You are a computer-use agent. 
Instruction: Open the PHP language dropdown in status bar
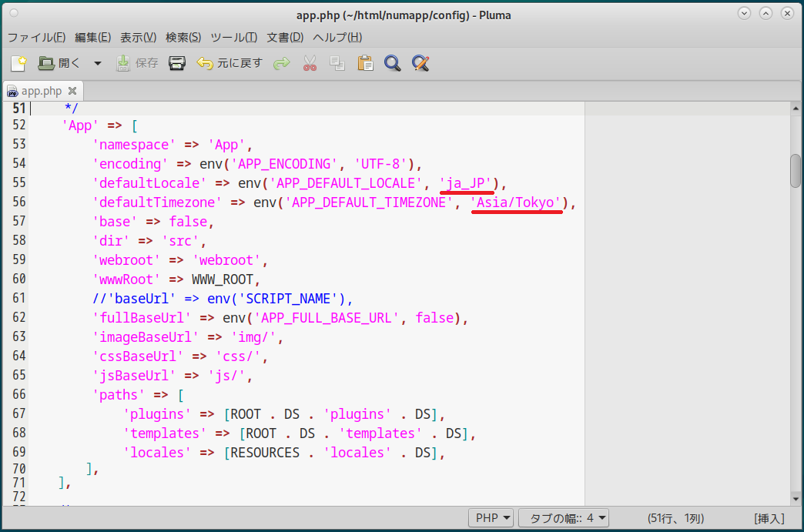(491, 518)
